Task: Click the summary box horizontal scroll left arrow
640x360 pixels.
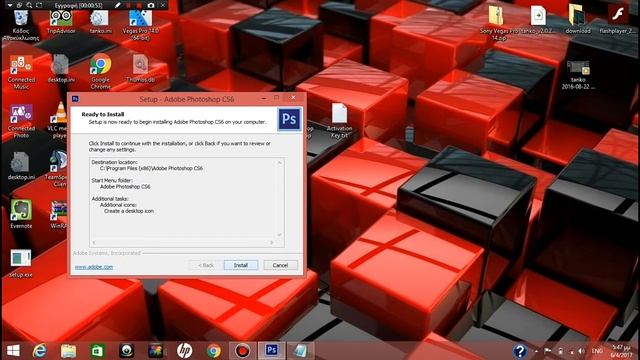Action: tap(93, 242)
